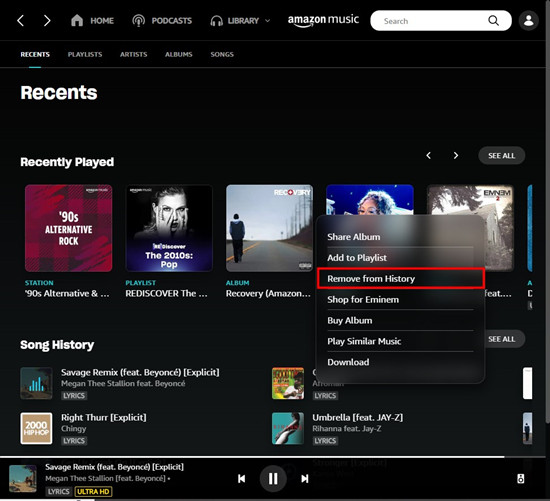Open the user profile icon
Image resolution: width=550 pixels, height=501 pixels.
point(529,21)
